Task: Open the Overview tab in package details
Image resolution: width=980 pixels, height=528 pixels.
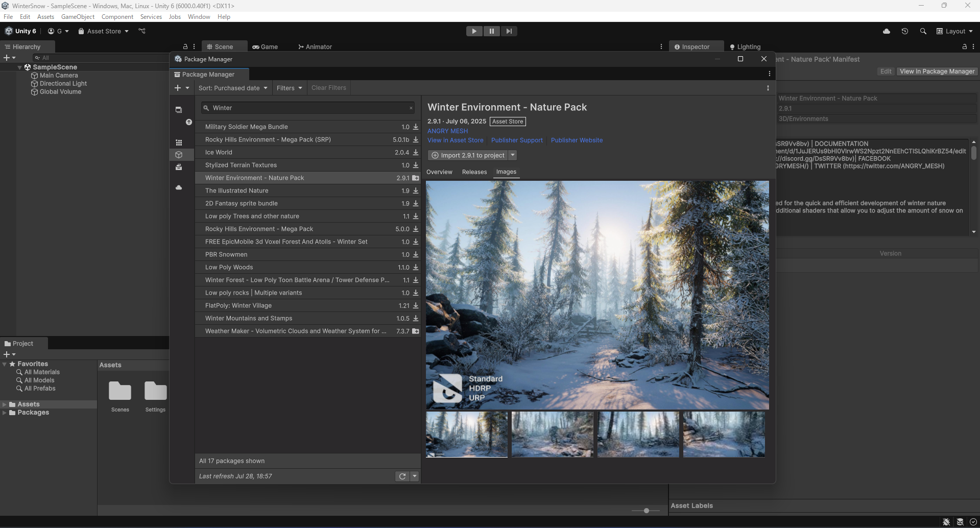Action: [x=440, y=172]
